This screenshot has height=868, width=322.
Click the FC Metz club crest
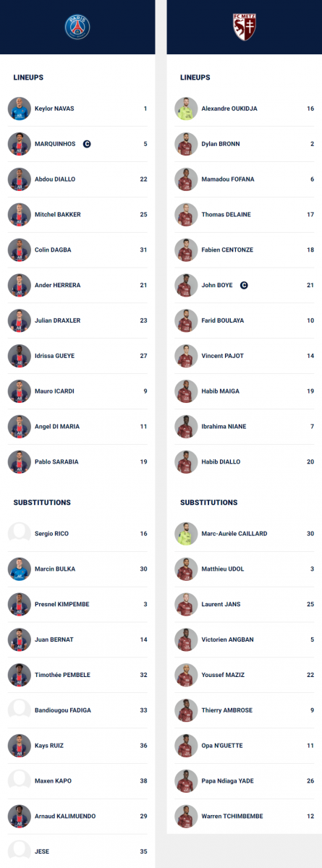244,27
